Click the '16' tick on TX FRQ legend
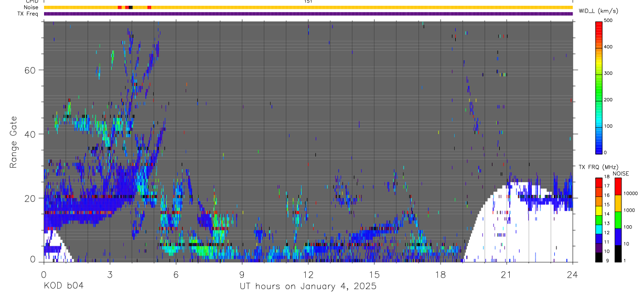Viewport: 644px width, 297px height. (x=606, y=196)
